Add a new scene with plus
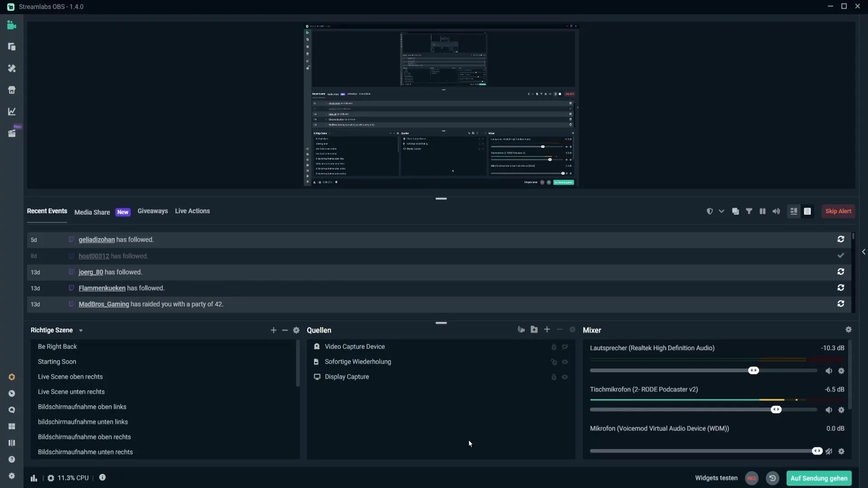Screen dimensions: 868x488 click(x=274, y=330)
